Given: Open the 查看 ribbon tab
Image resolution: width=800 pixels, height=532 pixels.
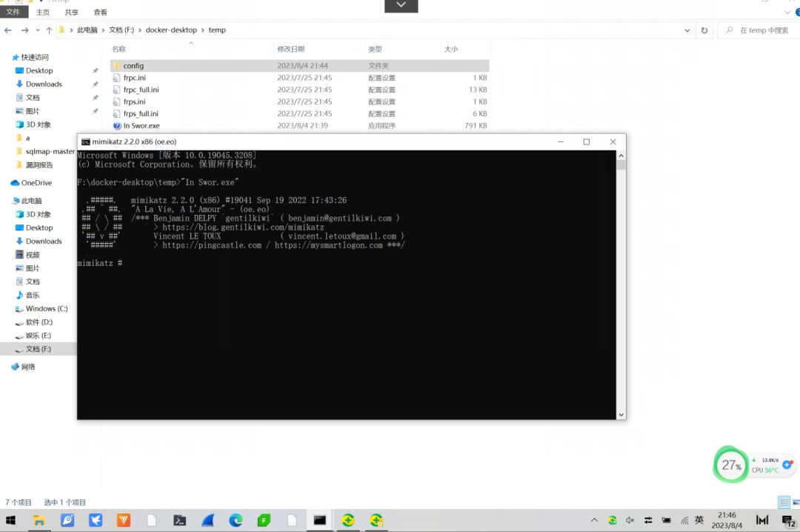Looking at the screenshot, I should [x=101, y=13].
